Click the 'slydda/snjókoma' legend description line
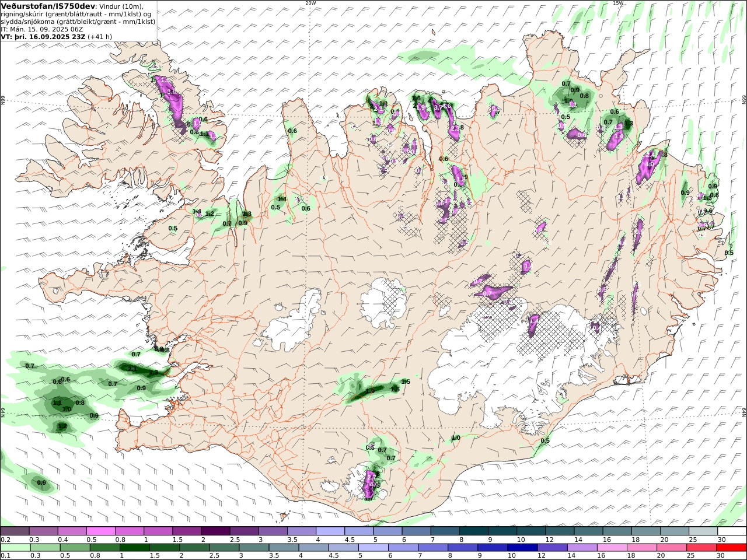The height and width of the screenshot is (560, 747). [78, 22]
